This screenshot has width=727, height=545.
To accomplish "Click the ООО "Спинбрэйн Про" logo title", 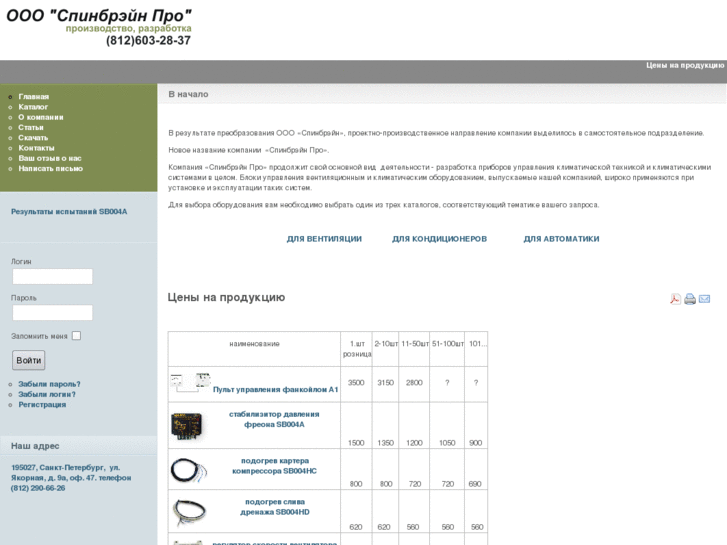I will click(99, 16).
